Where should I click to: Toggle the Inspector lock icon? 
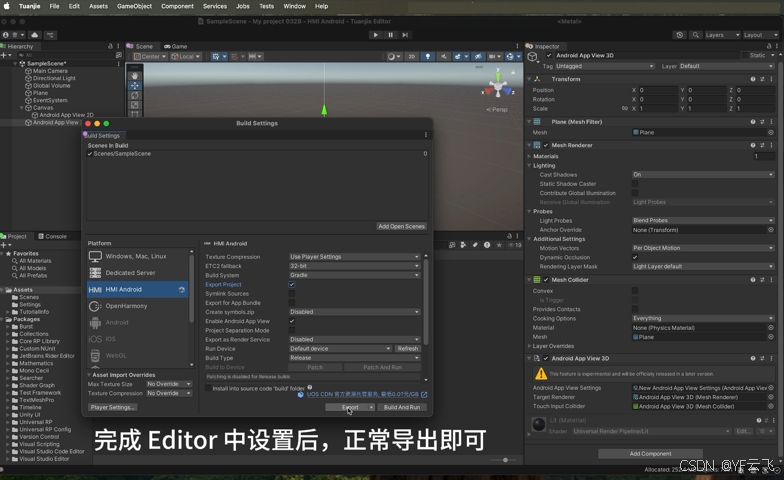tap(770, 46)
